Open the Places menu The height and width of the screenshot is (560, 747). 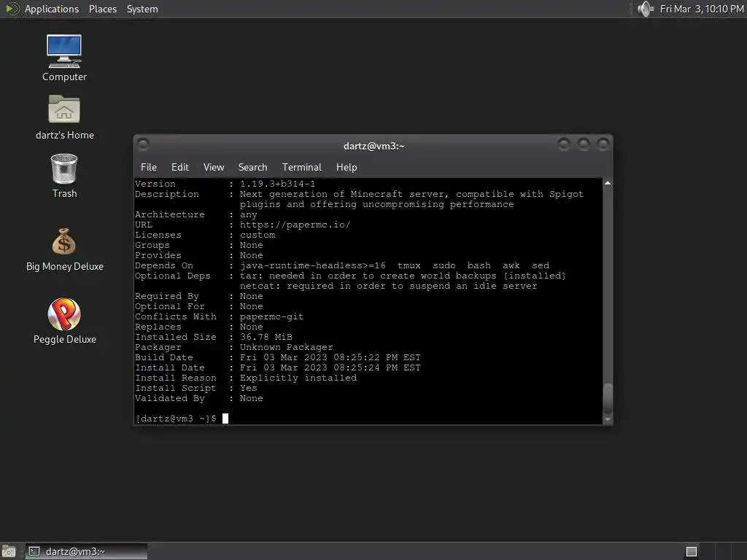103,9
